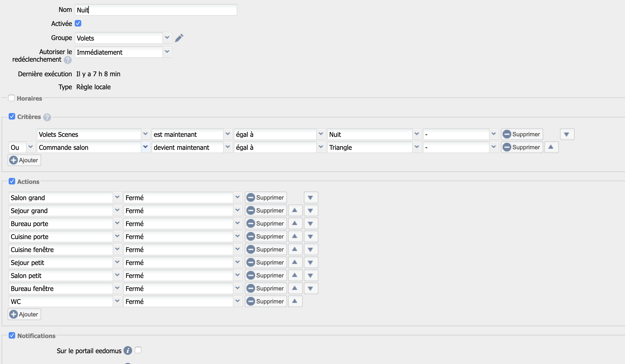625x364 pixels.
Task: Remove the Bureau porte action with Supprimer
Action: point(266,223)
